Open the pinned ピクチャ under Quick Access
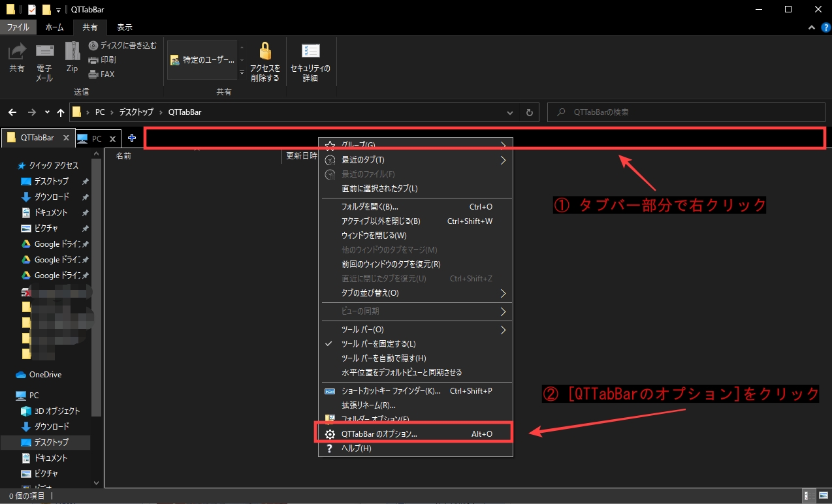Image resolution: width=832 pixels, height=504 pixels. coord(46,228)
